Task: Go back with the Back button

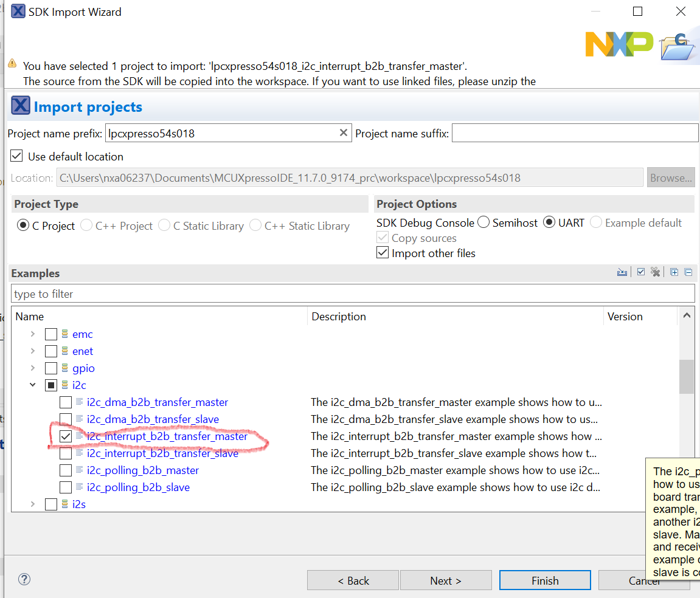Action: tap(353, 580)
